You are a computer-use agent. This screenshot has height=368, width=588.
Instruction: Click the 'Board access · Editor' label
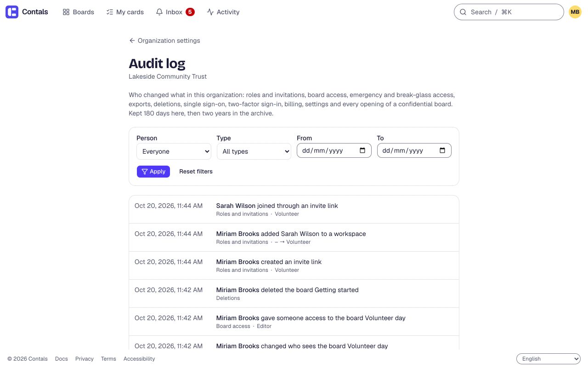244,326
